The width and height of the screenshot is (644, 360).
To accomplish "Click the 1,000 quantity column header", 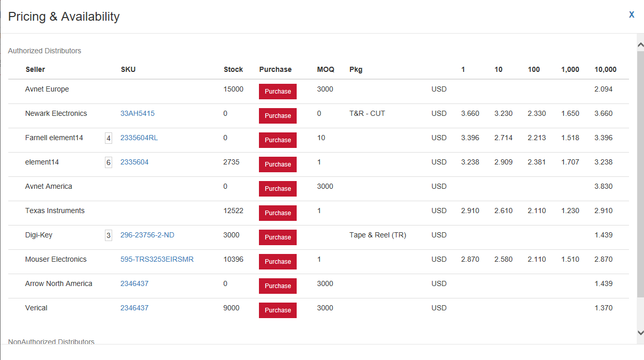I will click(x=570, y=69).
